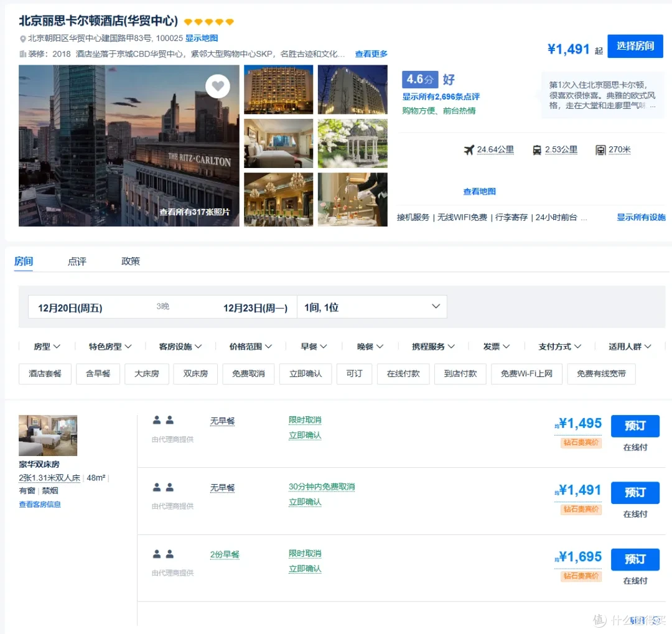Expand the 房型 filter dropdown
The height and width of the screenshot is (634, 672).
click(47, 347)
